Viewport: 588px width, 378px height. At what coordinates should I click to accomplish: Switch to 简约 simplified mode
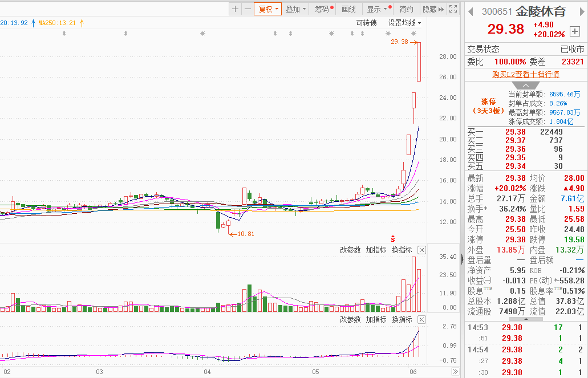coord(406,9)
